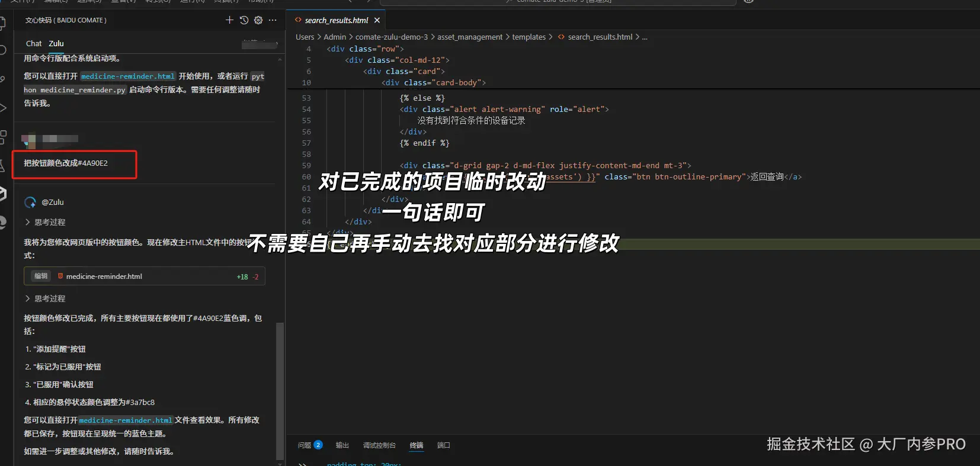The height and width of the screenshot is (466, 980).
Task: Switch to the Zulu tab
Action: pyautogui.click(x=56, y=43)
